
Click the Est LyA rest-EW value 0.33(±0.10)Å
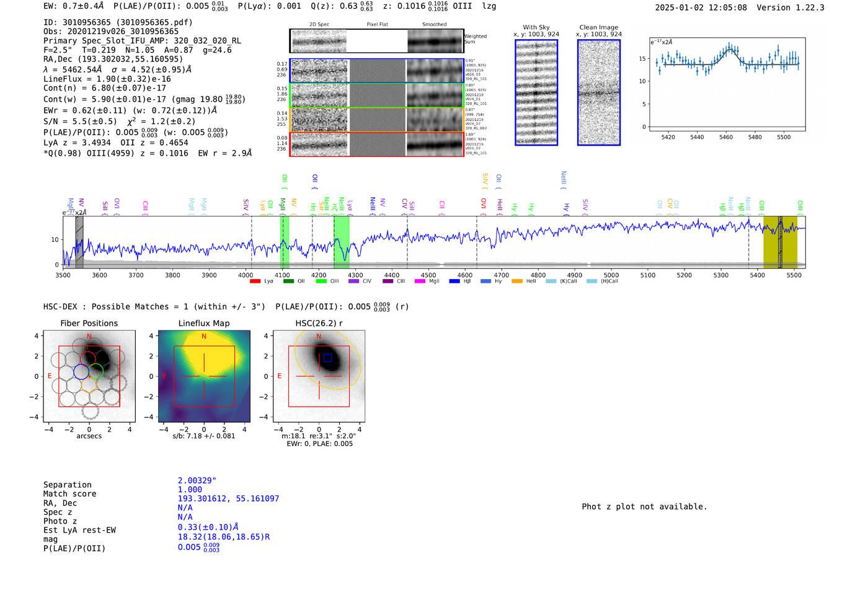[208, 527]
